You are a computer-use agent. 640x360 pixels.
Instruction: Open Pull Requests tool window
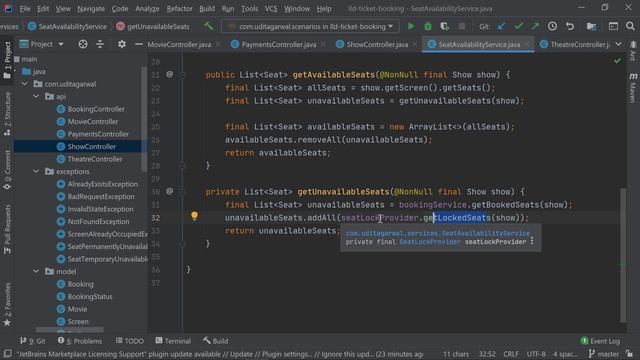pyautogui.click(x=7, y=229)
